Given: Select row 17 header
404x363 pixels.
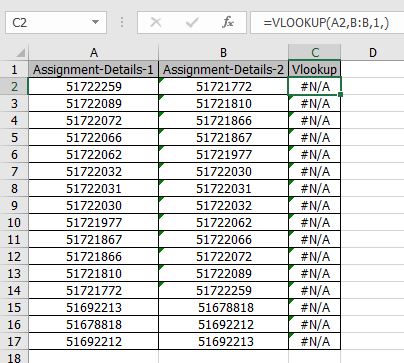Looking at the screenshot, I should click(14, 341).
